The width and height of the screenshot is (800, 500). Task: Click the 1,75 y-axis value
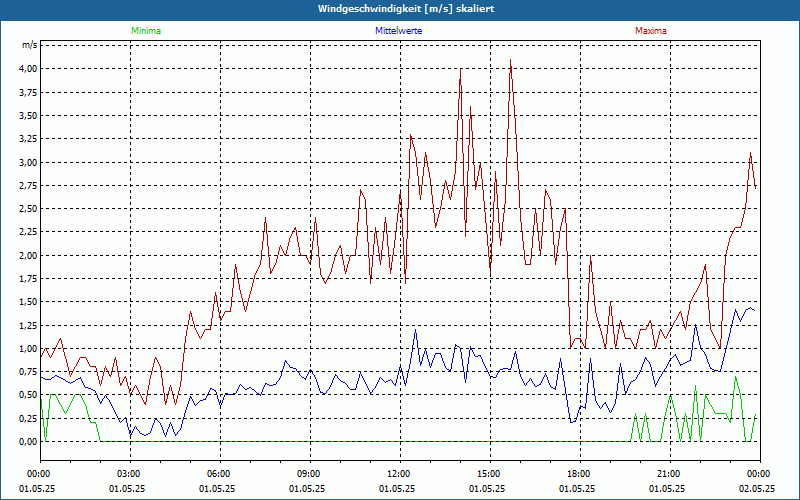coord(28,279)
